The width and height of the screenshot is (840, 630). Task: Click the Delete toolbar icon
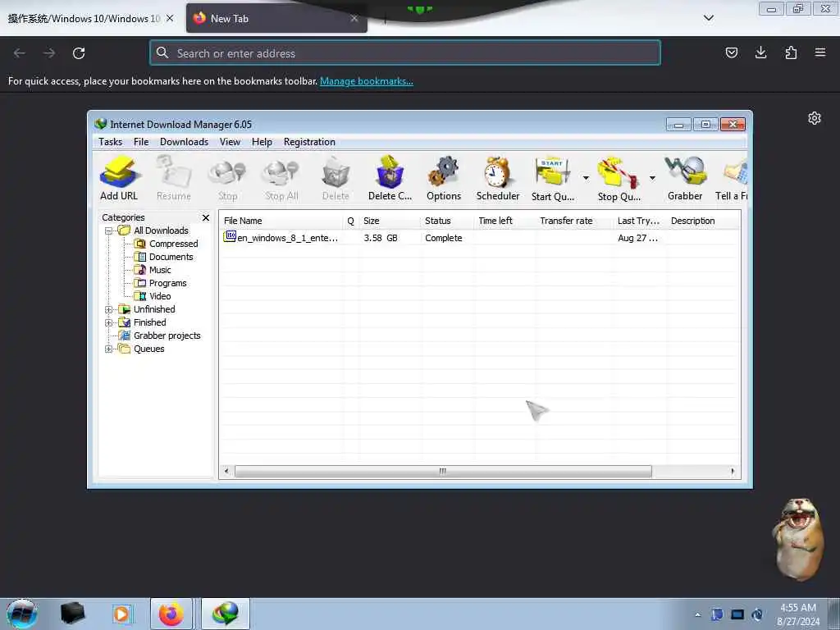[336, 178]
